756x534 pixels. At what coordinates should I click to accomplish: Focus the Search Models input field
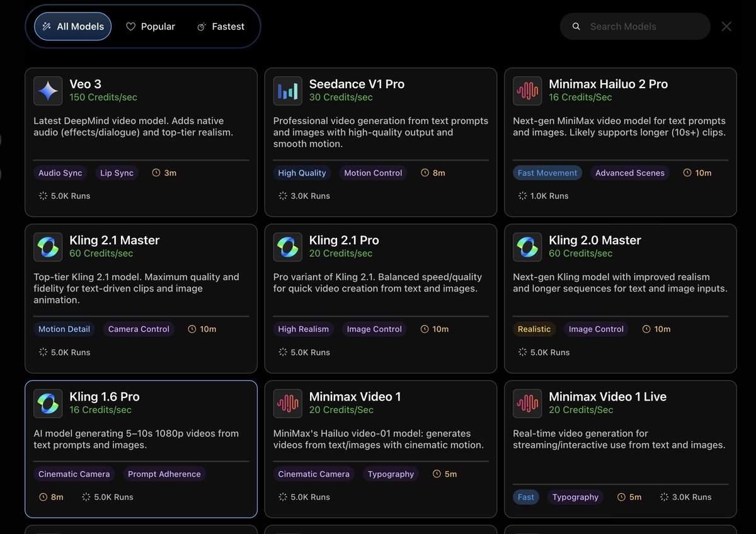tap(635, 26)
